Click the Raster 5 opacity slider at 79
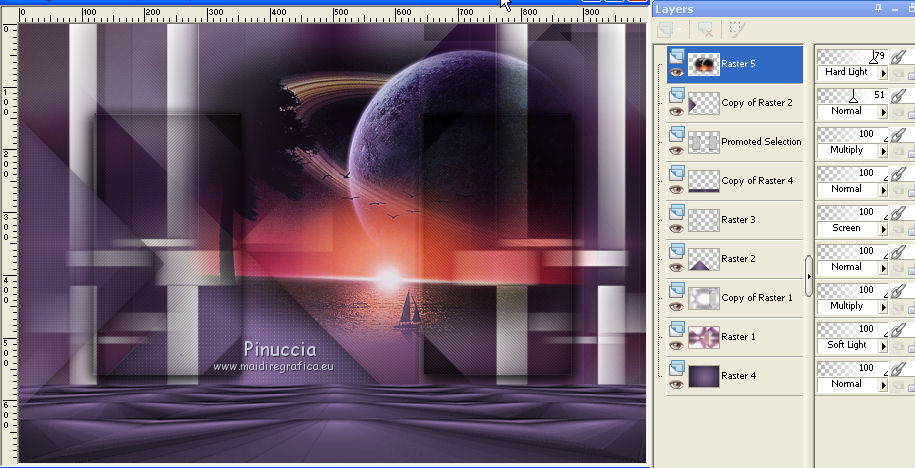This screenshot has width=915, height=468. pos(852,57)
